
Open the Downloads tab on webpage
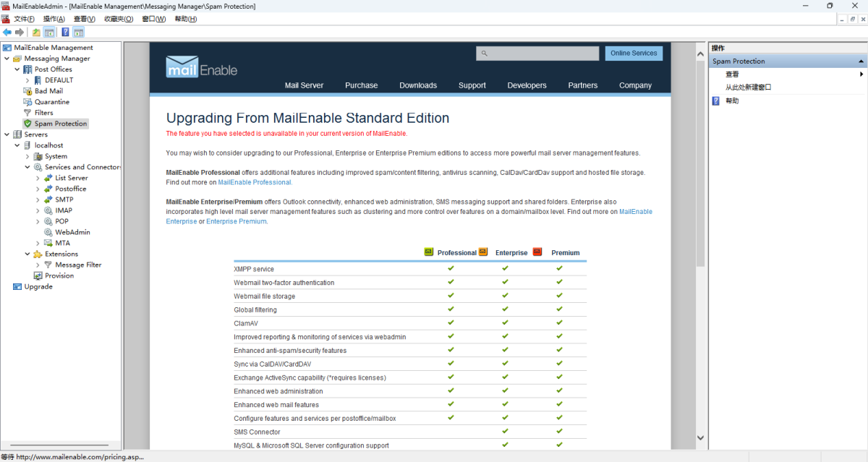(418, 85)
